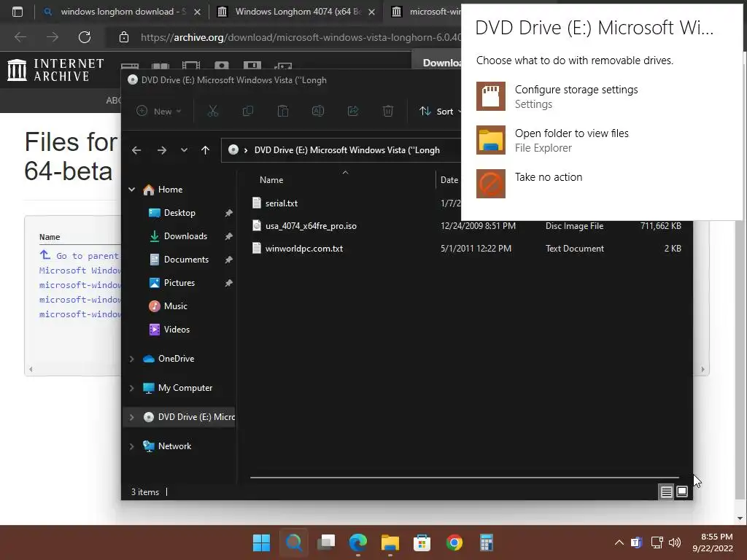Expand the Network tree node
The width and height of the screenshot is (747, 560).
(132, 446)
